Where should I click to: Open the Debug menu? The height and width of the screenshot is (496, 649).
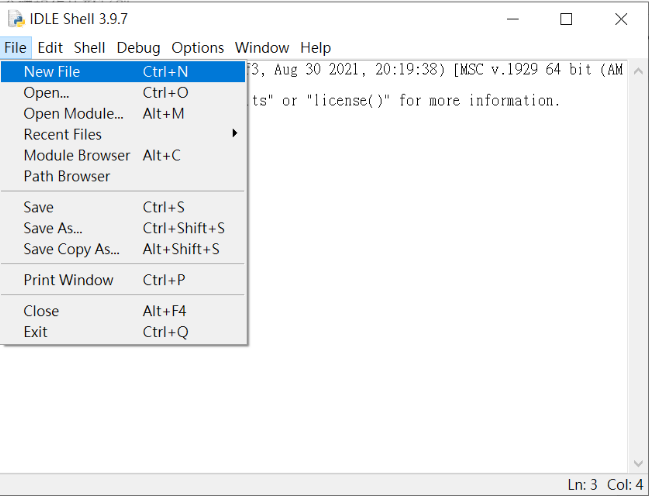(x=138, y=48)
